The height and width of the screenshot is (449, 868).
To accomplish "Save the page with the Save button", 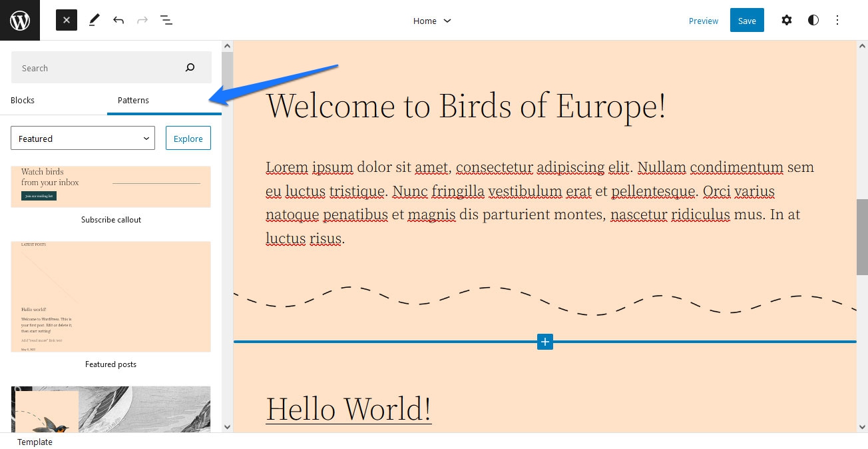I will click(746, 20).
